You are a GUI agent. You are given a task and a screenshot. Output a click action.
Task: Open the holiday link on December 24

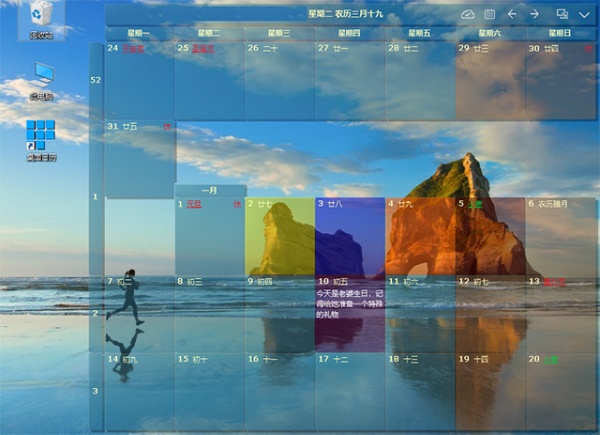coord(133,49)
